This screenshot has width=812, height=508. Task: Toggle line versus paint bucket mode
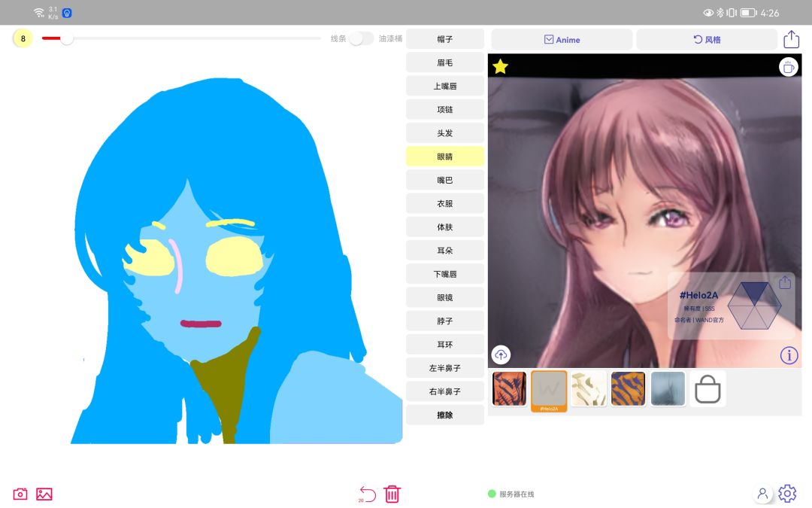click(361, 39)
